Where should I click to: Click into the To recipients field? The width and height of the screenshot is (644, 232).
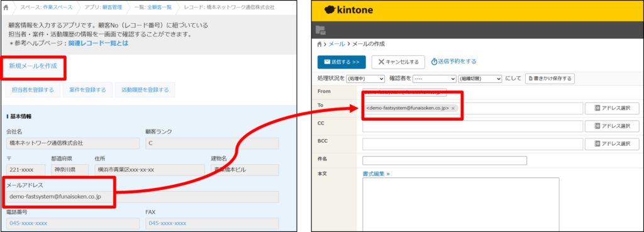click(x=473, y=108)
